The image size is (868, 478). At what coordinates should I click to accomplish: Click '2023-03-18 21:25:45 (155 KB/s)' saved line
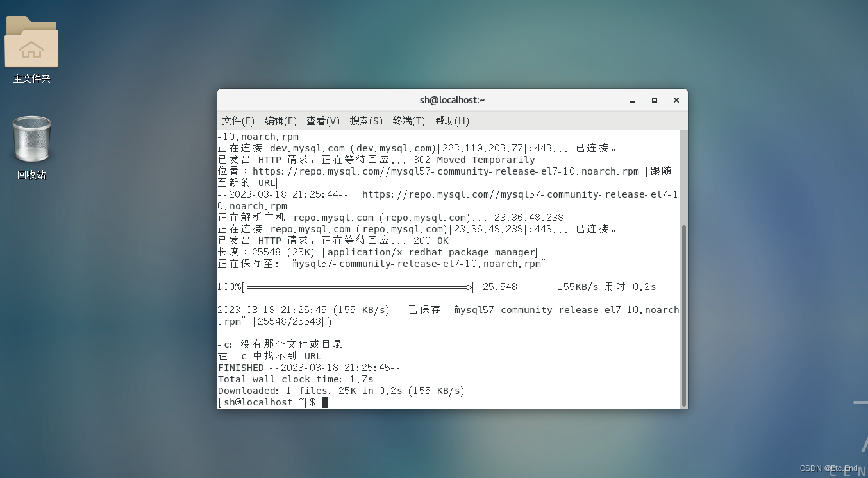point(449,316)
